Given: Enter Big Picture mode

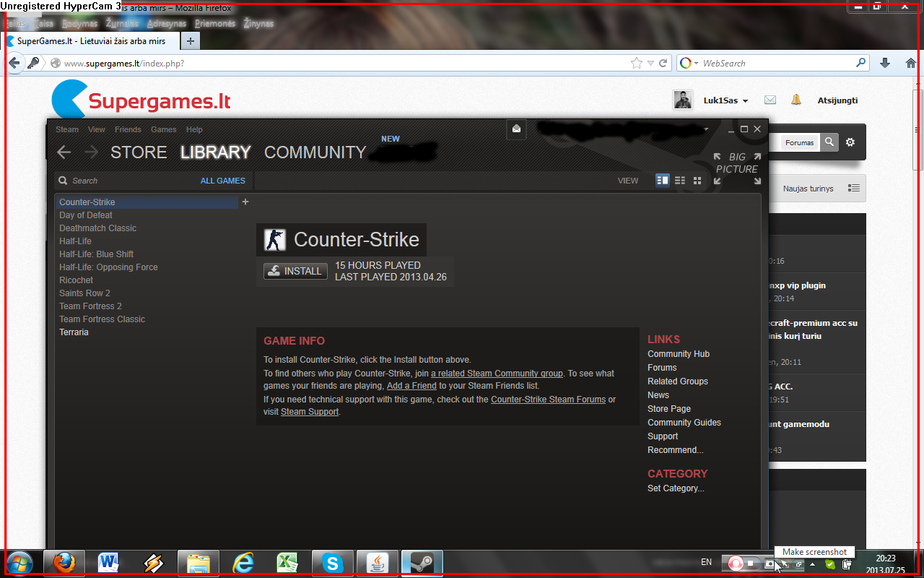Looking at the screenshot, I should (737, 168).
